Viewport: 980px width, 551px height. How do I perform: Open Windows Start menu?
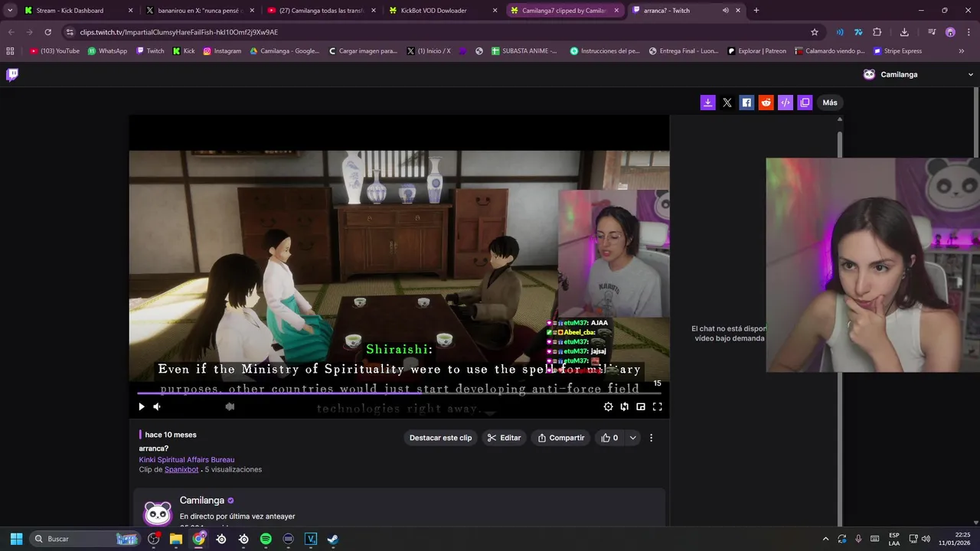coord(16,539)
